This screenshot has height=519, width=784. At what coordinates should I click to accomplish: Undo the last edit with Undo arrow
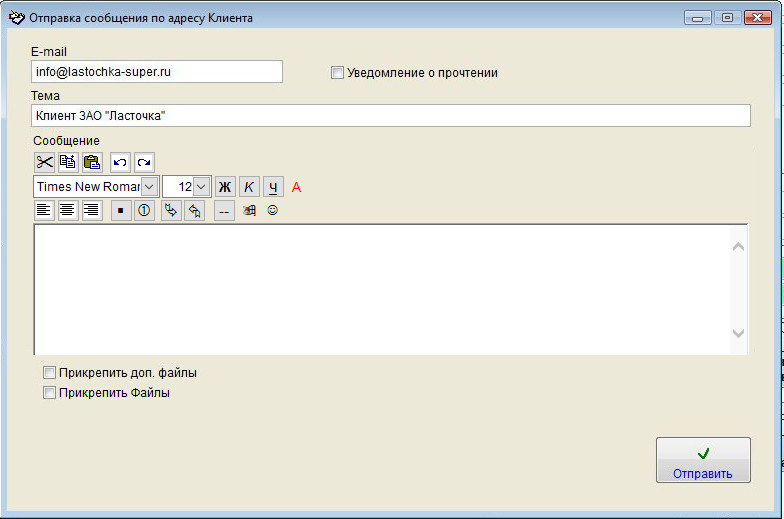point(120,162)
